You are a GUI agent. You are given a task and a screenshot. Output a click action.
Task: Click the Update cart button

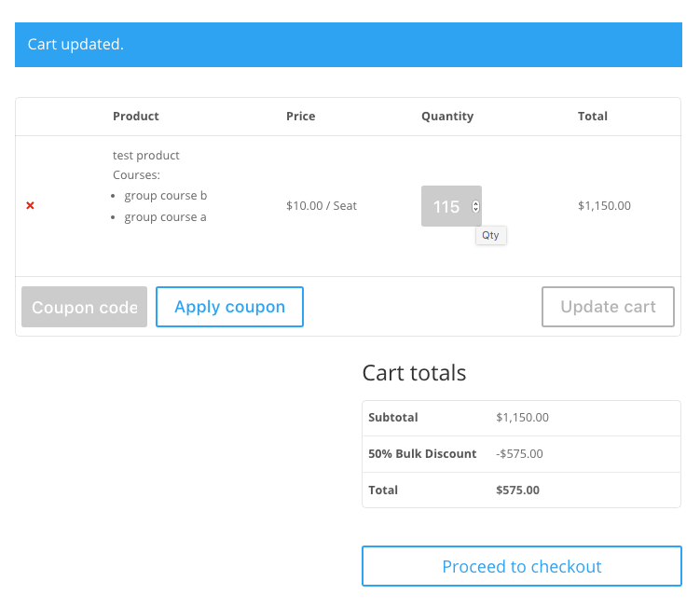(608, 307)
